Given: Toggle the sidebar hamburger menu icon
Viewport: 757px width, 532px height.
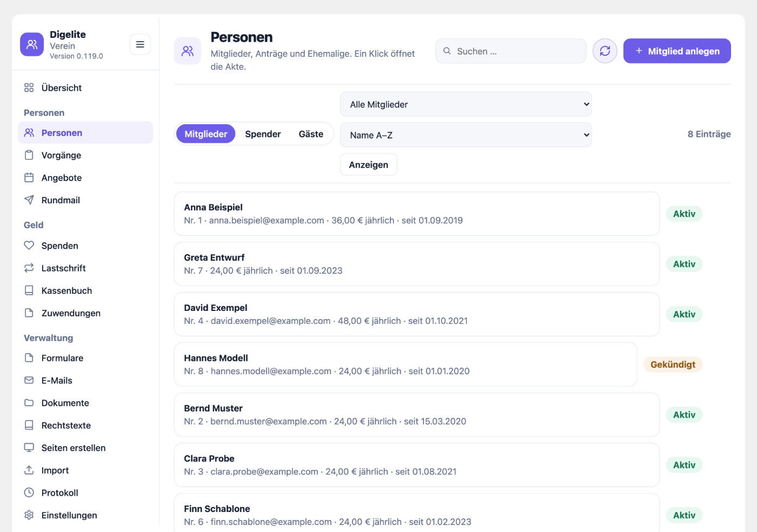Looking at the screenshot, I should tap(140, 44).
